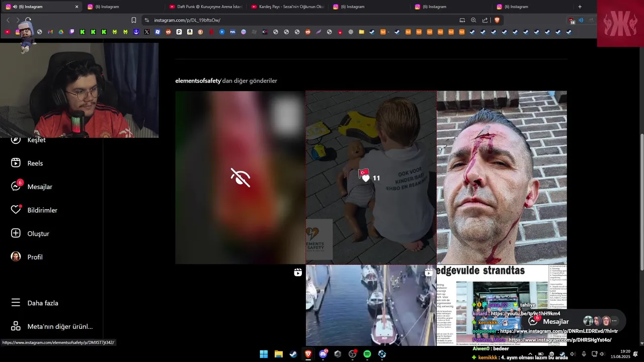Open OBS Studio from the taskbar

352,354
